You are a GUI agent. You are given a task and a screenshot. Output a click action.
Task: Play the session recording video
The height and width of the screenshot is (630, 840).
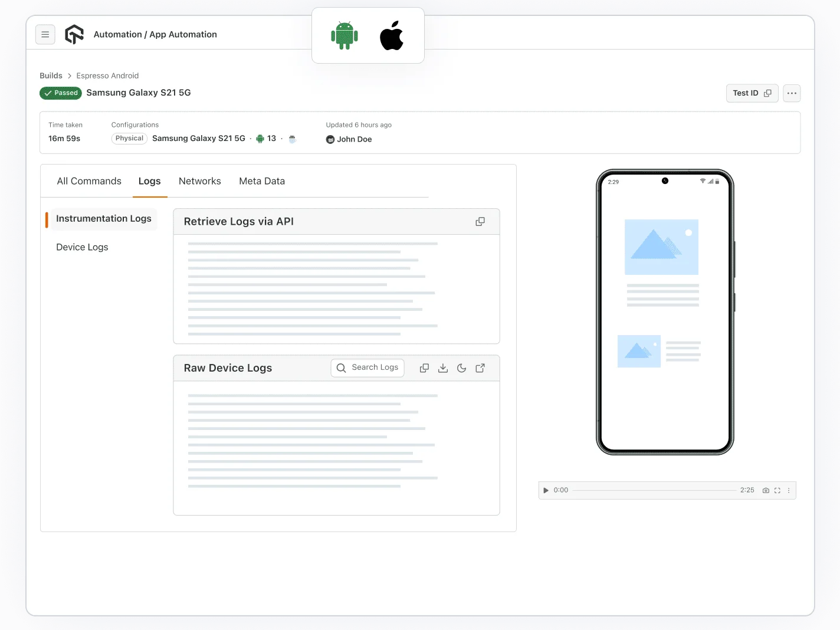tap(546, 490)
